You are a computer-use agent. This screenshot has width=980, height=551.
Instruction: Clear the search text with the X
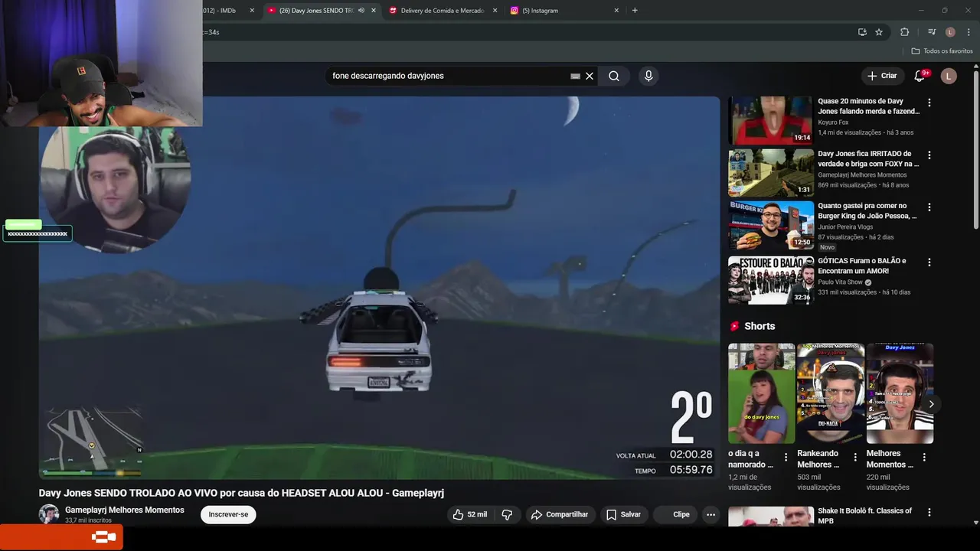click(590, 76)
